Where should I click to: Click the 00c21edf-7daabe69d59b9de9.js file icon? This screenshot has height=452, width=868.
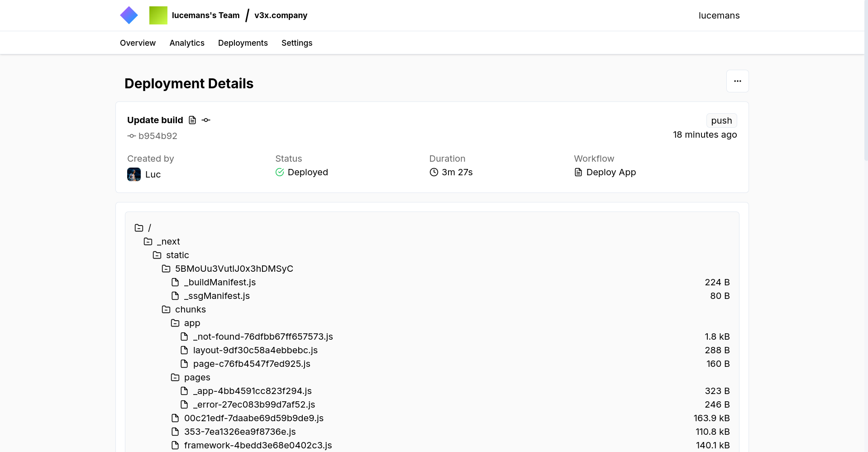click(175, 418)
